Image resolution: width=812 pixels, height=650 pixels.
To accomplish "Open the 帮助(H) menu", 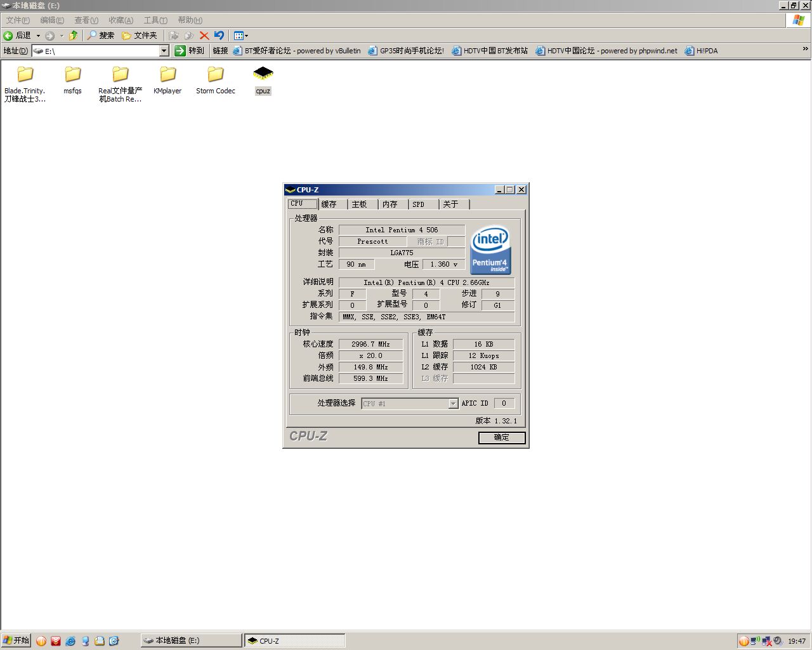I will (x=190, y=20).
